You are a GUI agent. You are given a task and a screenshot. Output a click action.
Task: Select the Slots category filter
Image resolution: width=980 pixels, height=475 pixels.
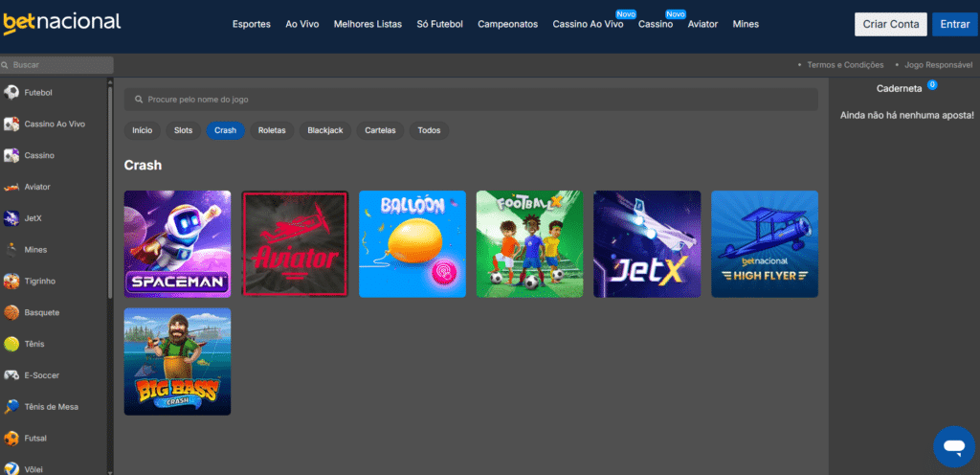point(183,130)
